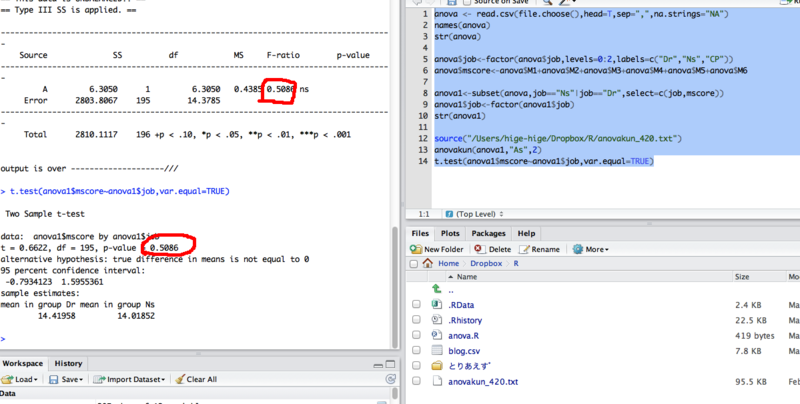Click the function scope icon beside (Top Level)
Viewport: 800px width, 404px height.
click(449, 214)
